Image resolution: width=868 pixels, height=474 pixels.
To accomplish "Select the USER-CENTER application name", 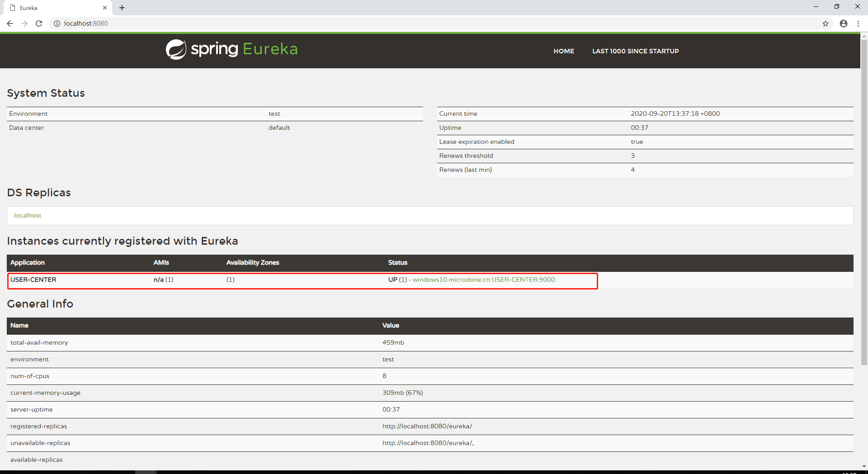I will 33,280.
